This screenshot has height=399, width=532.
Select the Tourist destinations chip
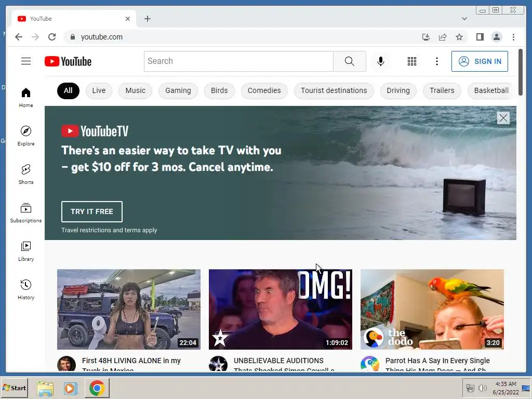334,90
